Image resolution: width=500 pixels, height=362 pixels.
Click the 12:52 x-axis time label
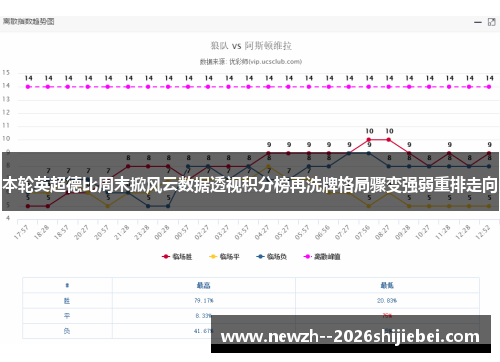tap(483, 232)
